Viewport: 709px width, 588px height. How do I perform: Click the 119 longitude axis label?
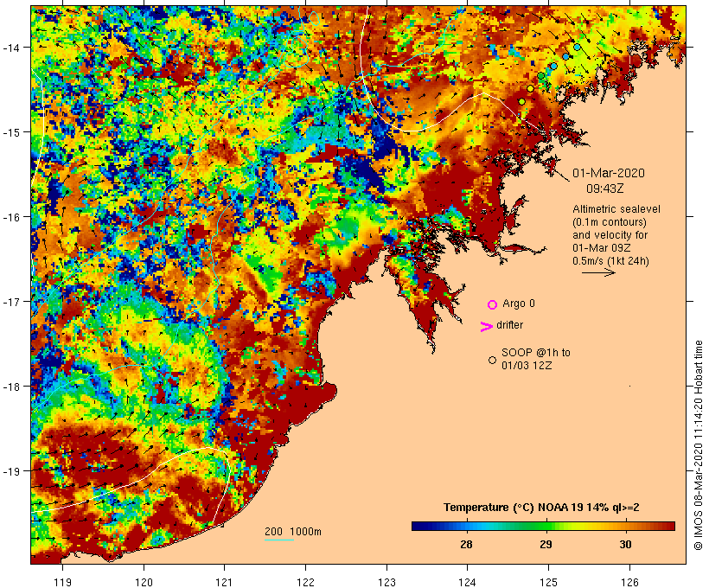click(62, 582)
